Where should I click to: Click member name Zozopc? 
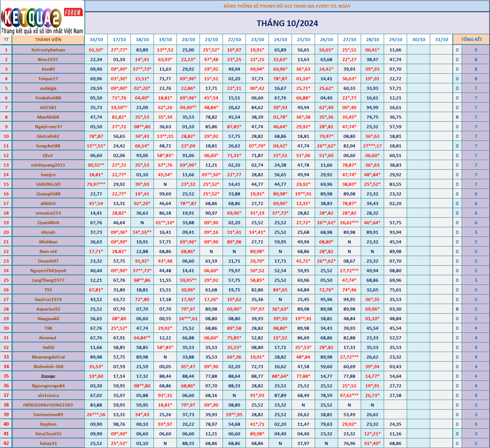coord(48,376)
